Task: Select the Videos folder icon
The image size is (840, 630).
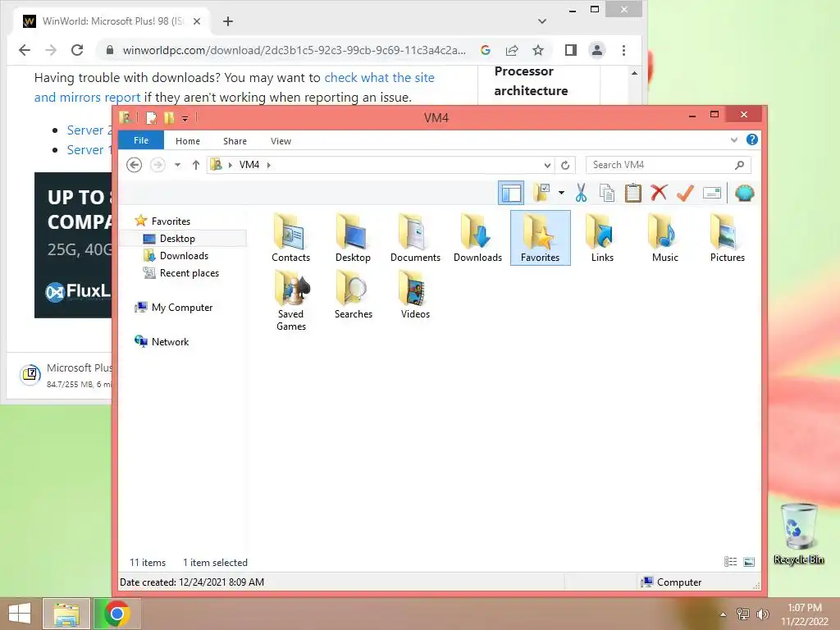Action: click(x=415, y=294)
